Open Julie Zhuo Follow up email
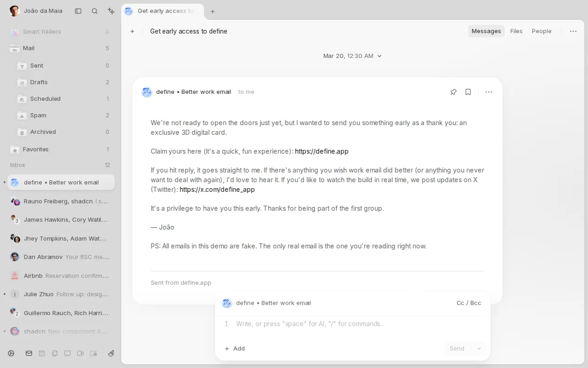This screenshot has width=588, height=368. tap(61, 294)
